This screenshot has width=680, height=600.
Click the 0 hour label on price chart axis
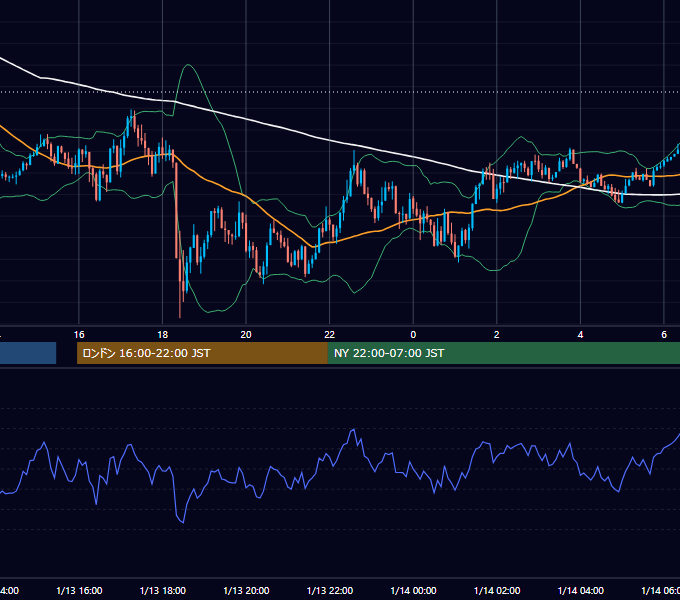413,334
